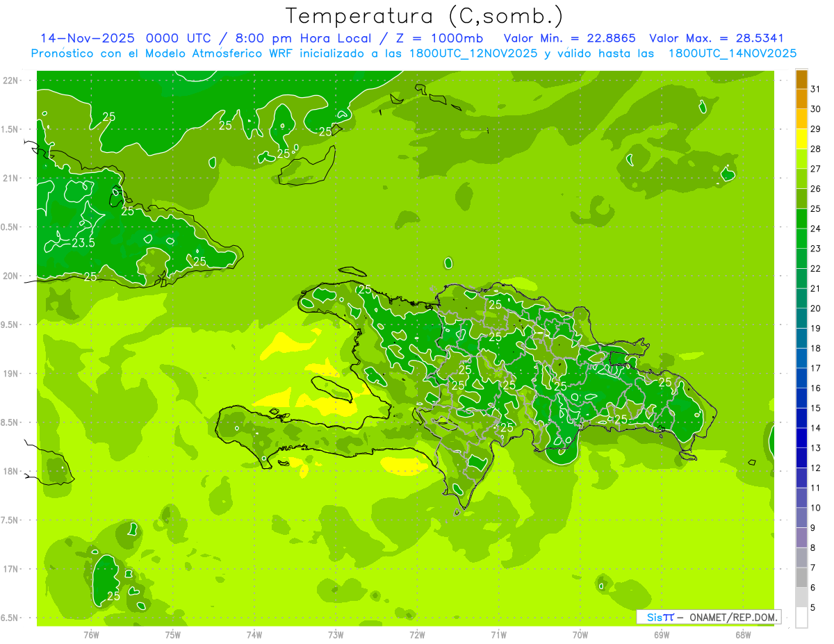Click the dark blue swatch between 12 and 13

pos(801,459)
